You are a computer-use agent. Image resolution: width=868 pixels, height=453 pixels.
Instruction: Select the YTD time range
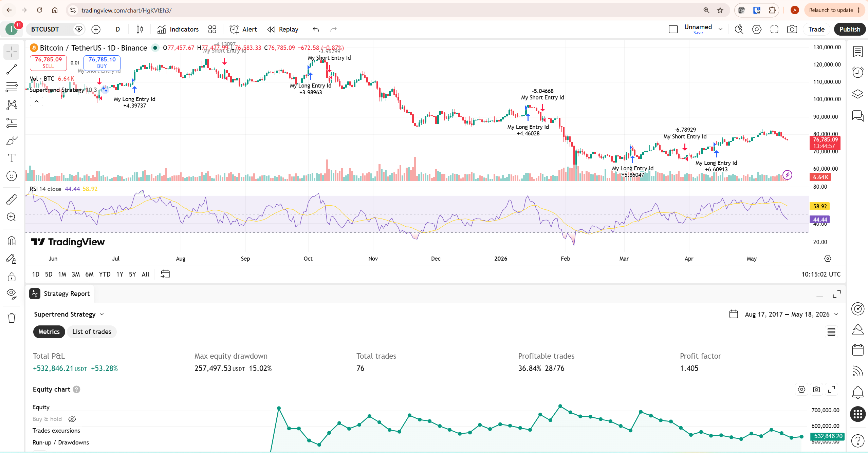[x=105, y=275]
